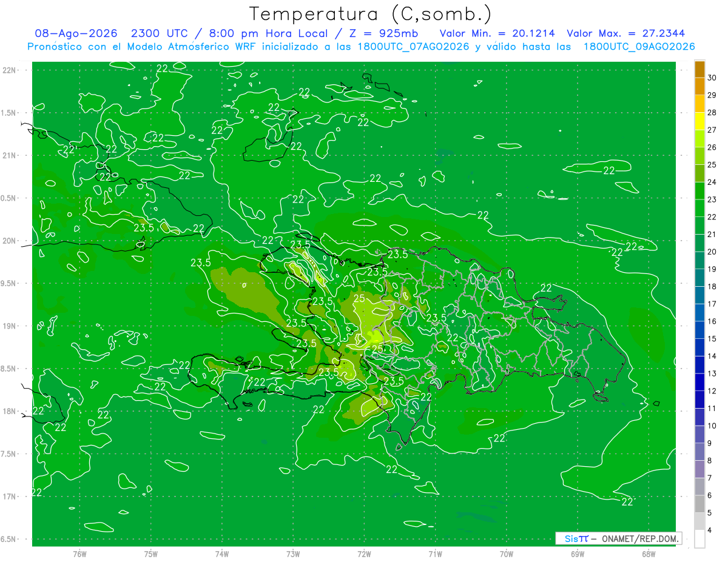
Task: Click the valid-until time '1800UTC_09AGO2026'
Action: pyautogui.click(x=639, y=47)
